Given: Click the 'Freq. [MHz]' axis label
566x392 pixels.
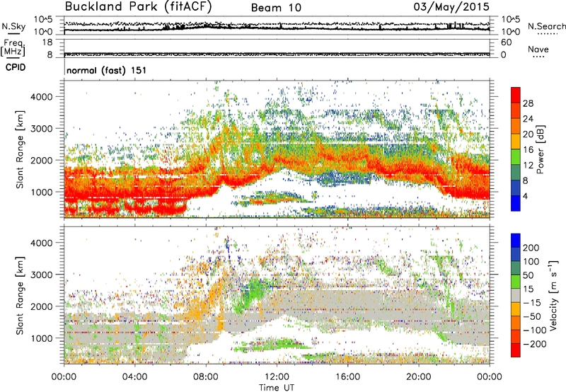Looking at the screenshot, I should [x=13, y=48].
